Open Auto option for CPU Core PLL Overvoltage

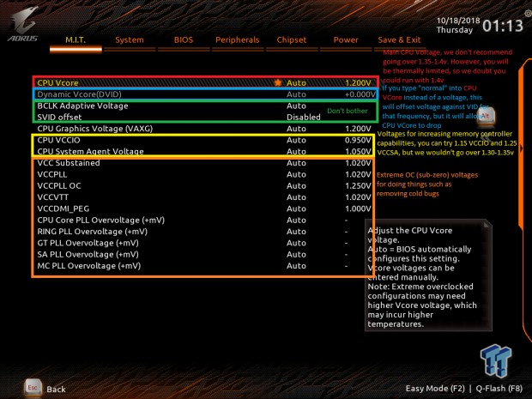coord(296,221)
